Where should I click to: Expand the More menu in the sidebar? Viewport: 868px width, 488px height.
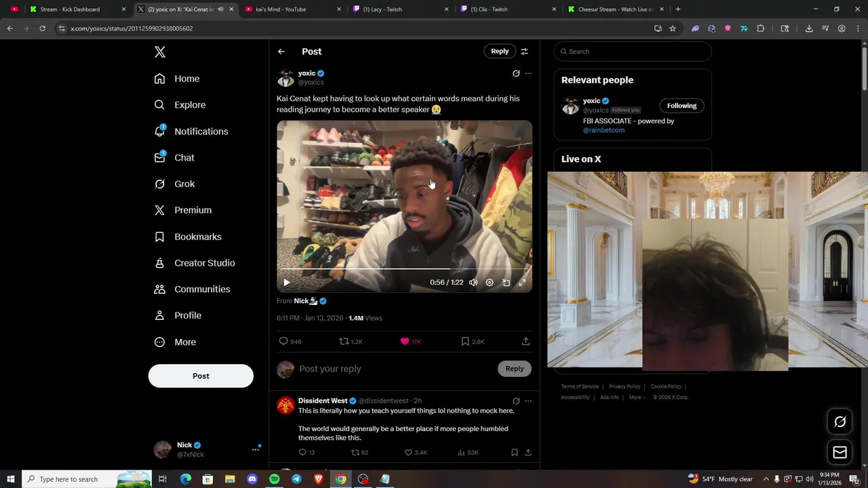[175, 342]
